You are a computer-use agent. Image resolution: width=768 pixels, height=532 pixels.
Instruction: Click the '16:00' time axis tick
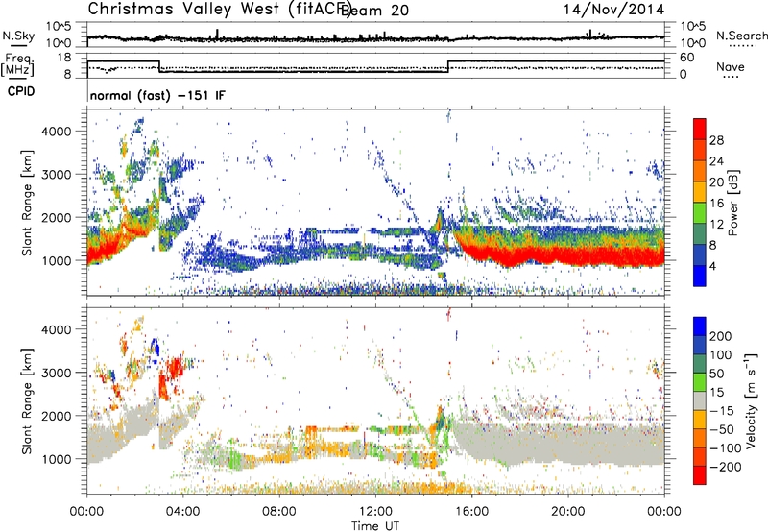pos(471,512)
